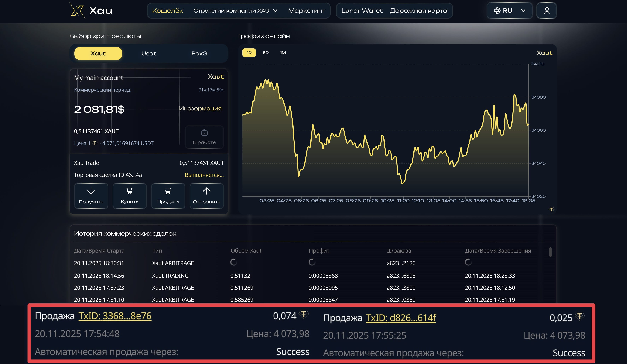Click the Информация link

[x=200, y=108]
